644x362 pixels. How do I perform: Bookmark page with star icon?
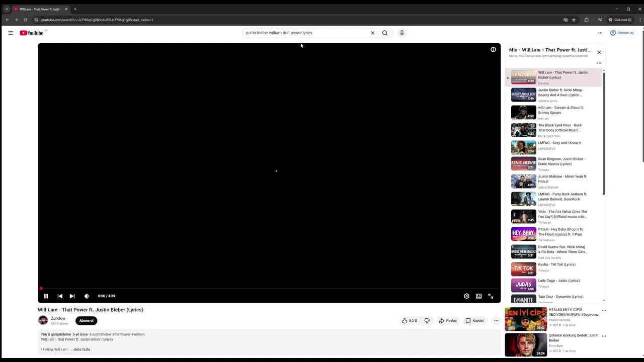point(574,20)
